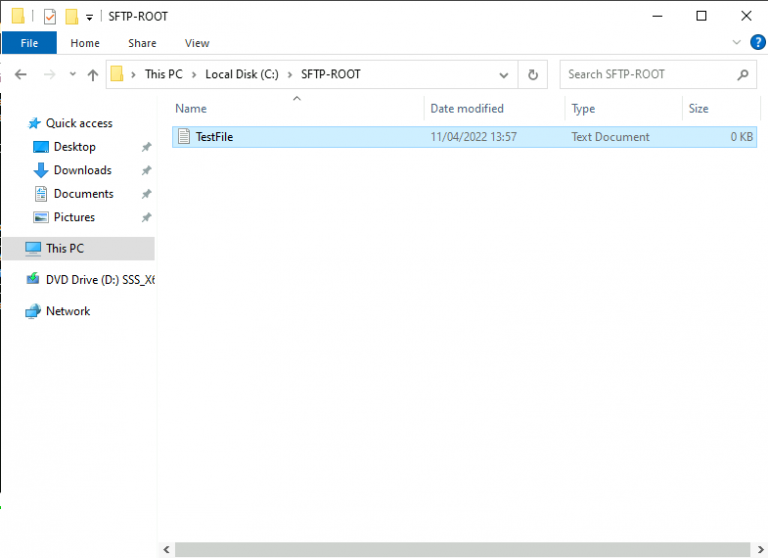Sort by the Size column header
The image size is (768, 558).
click(x=721, y=108)
